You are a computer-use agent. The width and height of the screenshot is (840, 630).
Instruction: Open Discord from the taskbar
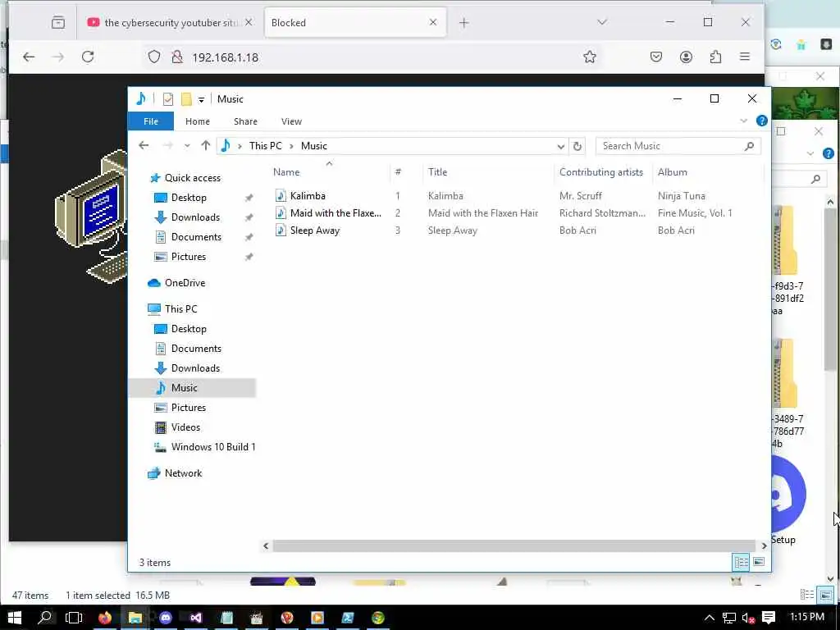(166, 618)
